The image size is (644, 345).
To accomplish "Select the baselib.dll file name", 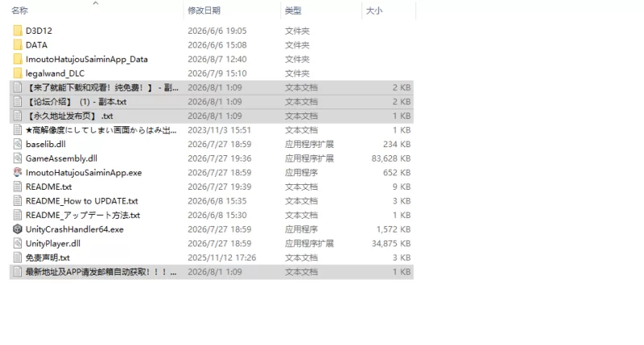I will (46, 144).
